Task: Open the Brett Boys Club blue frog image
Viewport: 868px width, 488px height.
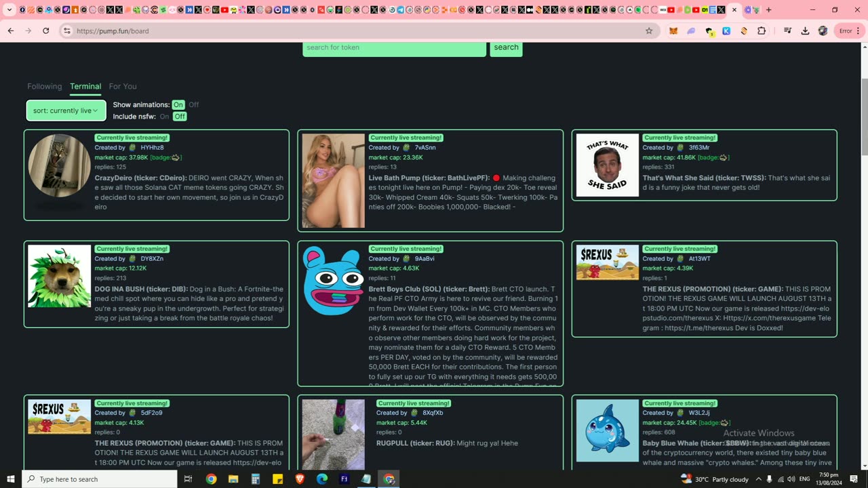Action: pos(333,281)
